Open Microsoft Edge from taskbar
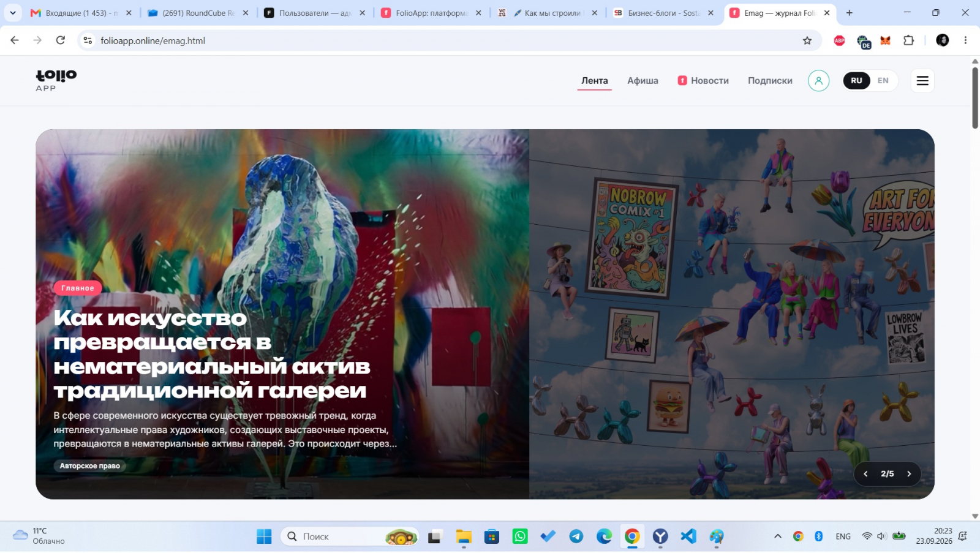The width and height of the screenshot is (980, 553). [x=605, y=537]
